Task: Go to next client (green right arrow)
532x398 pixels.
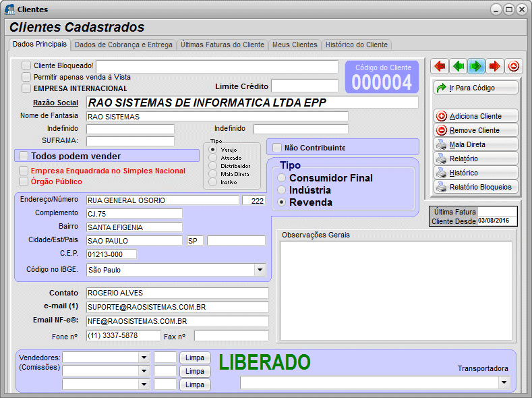Action: pos(476,66)
